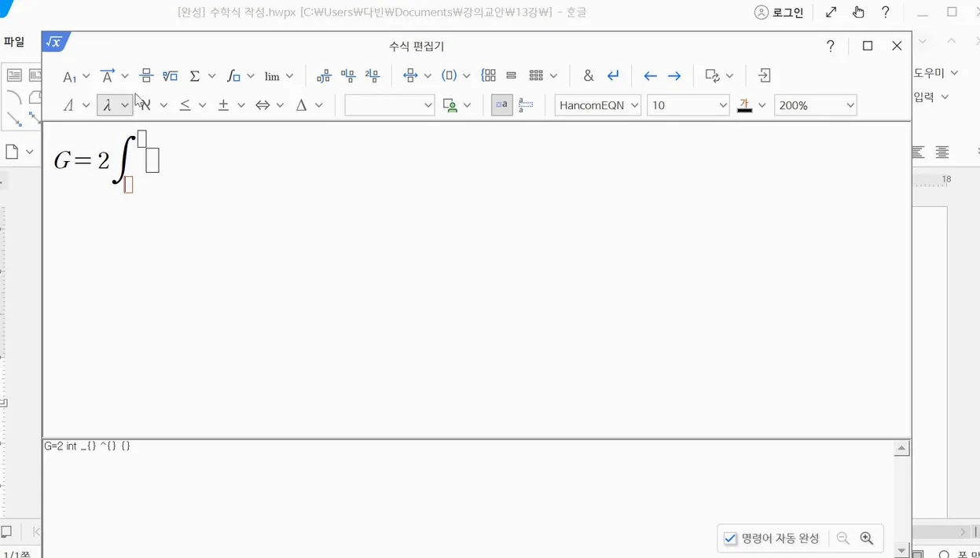
Task: Expand the integral dropdown arrow
Action: 251,76
